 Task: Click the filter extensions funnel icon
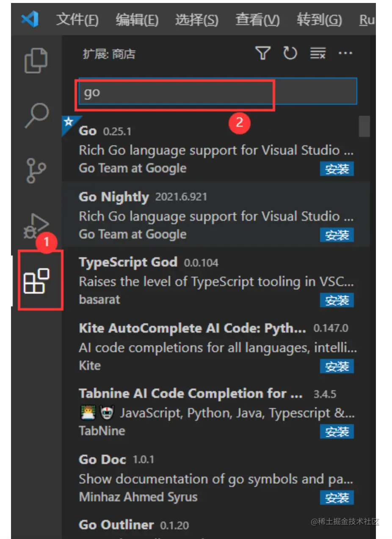tap(262, 53)
